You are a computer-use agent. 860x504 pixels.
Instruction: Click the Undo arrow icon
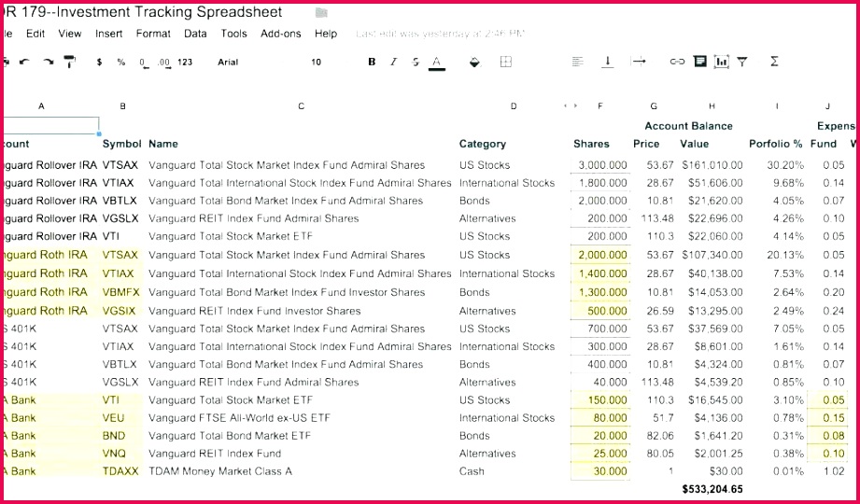24,62
